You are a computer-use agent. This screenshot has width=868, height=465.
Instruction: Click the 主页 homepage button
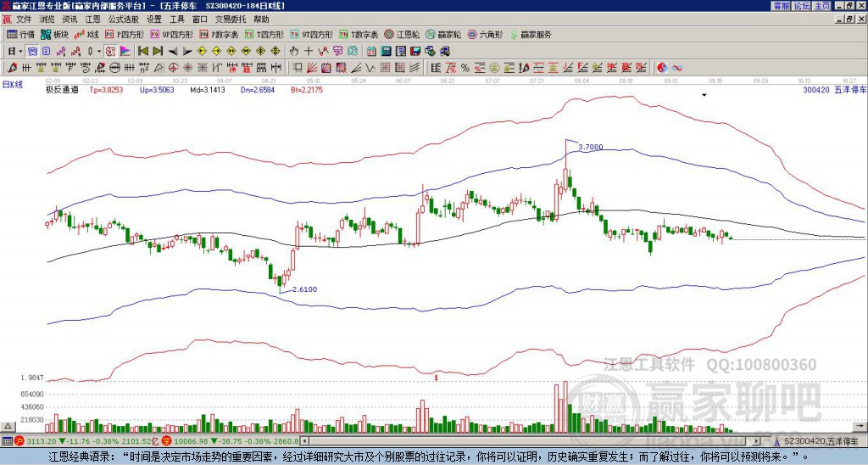click(x=822, y=6)
